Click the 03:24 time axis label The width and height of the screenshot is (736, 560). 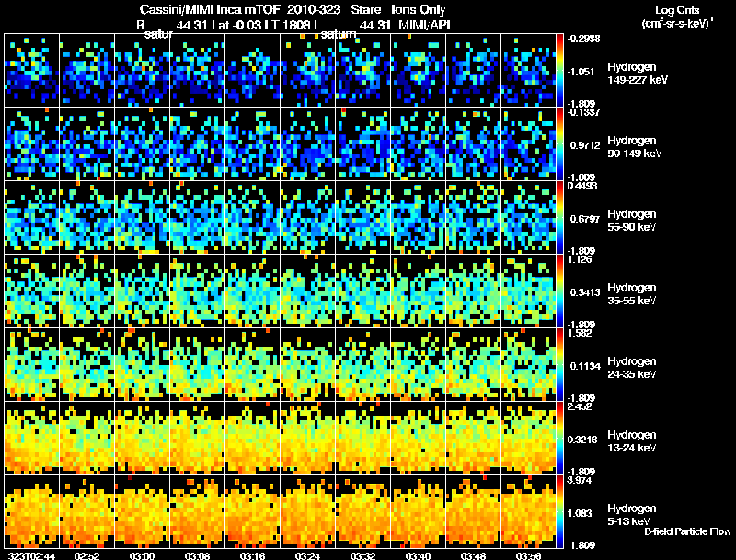point(307,556)
